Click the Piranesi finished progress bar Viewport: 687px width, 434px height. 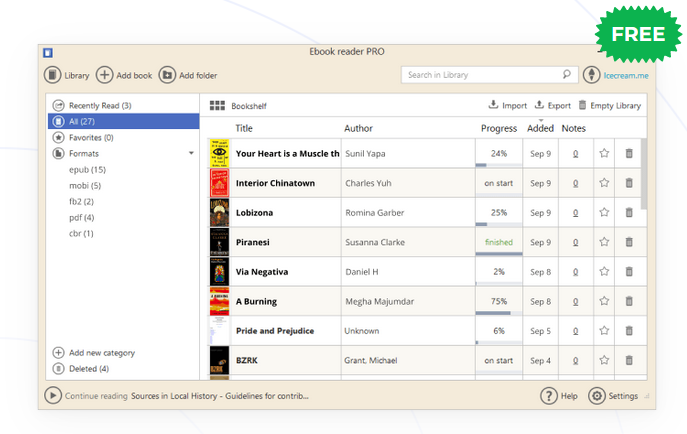pyautogui.click(x=499, y=254)
